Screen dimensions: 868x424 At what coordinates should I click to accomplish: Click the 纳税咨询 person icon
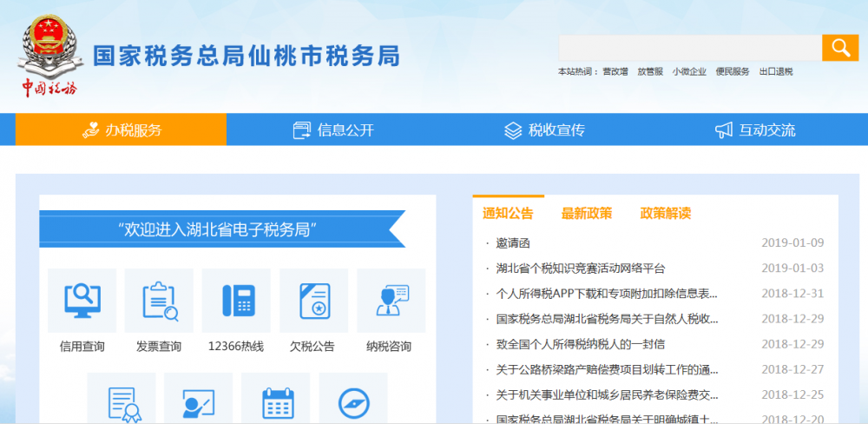[x=390, y=301]
